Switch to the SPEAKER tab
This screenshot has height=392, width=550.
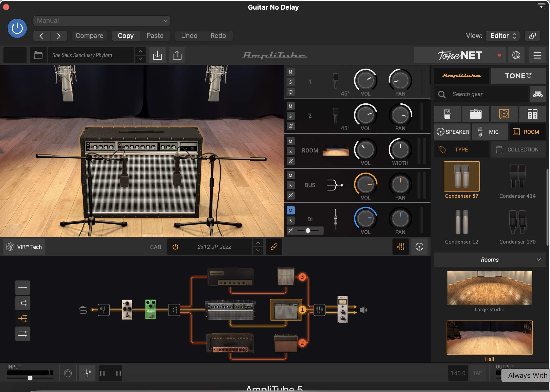452,132
